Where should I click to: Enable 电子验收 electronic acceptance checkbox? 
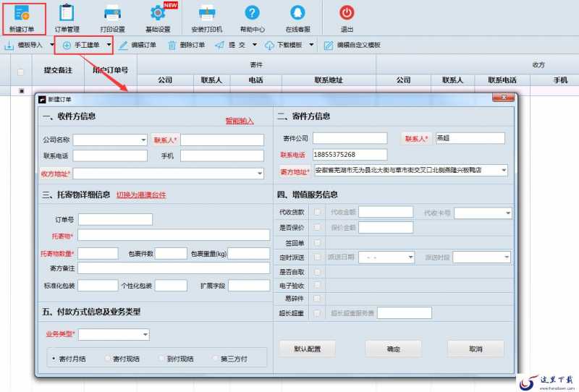(x=317, y=285)
